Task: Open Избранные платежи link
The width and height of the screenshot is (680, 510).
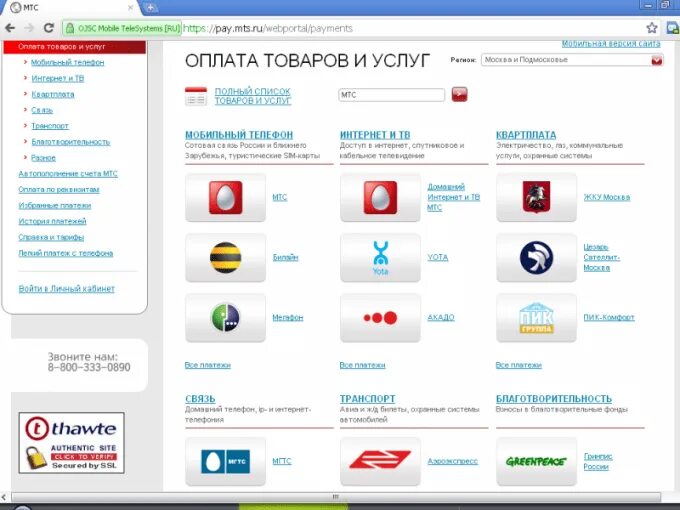Action: tap(55, 206)
